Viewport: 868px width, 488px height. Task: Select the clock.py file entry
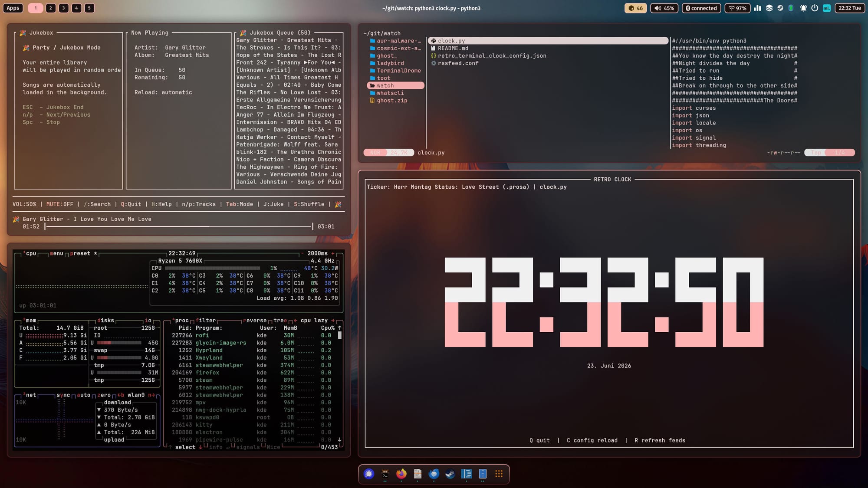pyautogui.click(x=548, y=41)
